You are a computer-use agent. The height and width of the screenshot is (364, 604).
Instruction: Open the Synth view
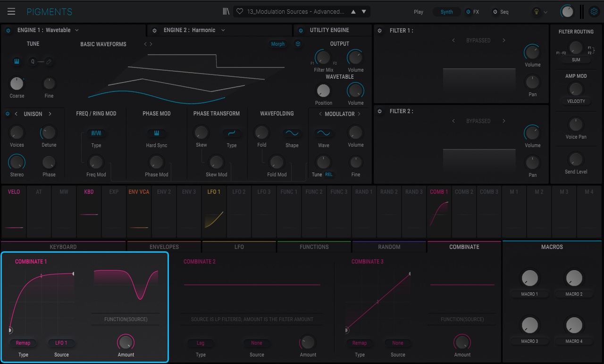tap(446, 12)
